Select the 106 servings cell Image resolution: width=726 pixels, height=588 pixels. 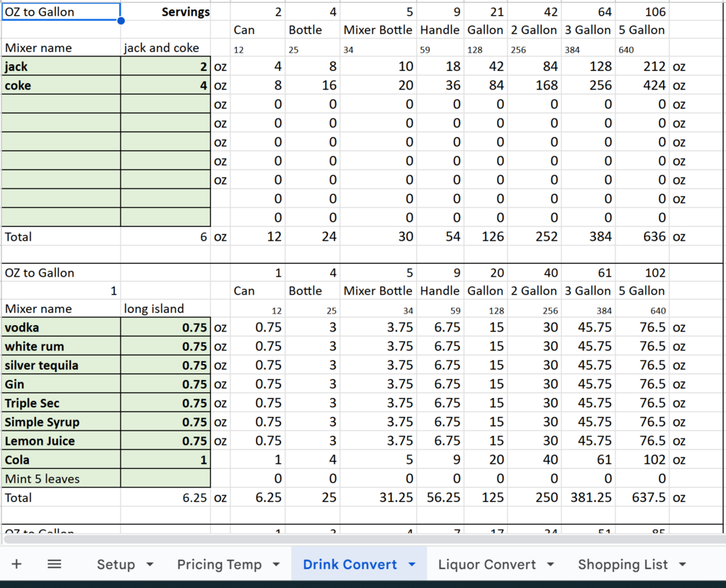(x=642, y=12)
